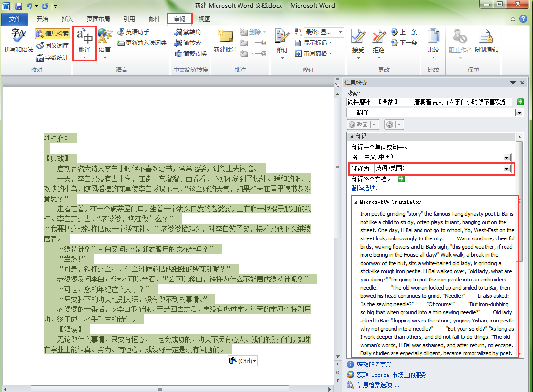Click the 拒绝 reject change icon
The height and width of the screenshot is (392, 533).
click(379, 37)
